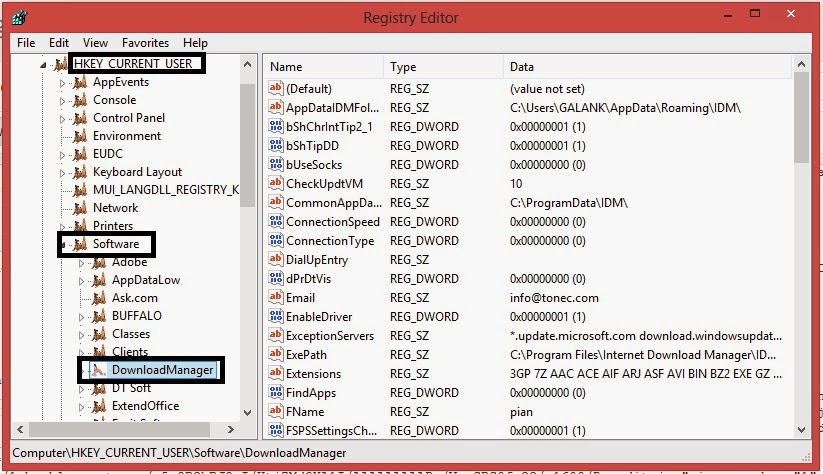Image resolution: width=823 pixels, height=474 pixels.
Task: Click the bShChrIntTip2_1 DWORD icon
Action: pyautogui.click(x=276, y=126)
